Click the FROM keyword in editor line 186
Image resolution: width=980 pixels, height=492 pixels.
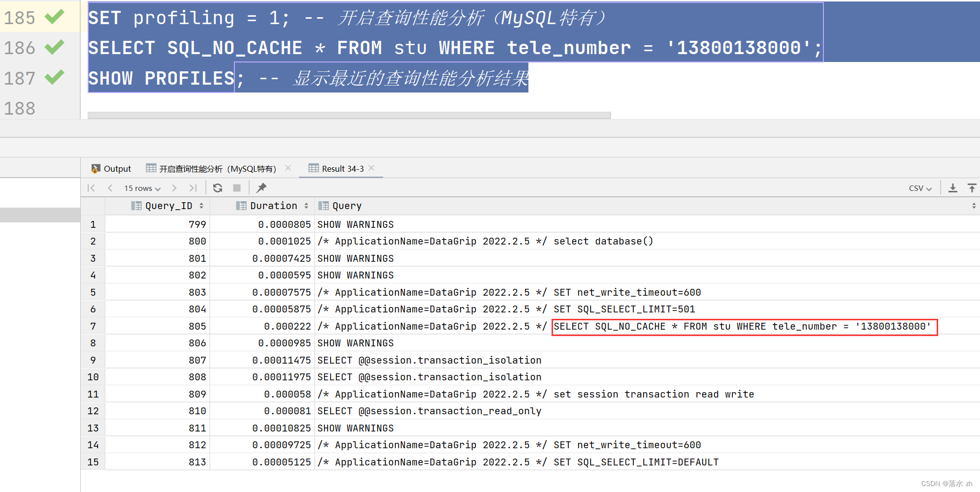coord(359,48)
